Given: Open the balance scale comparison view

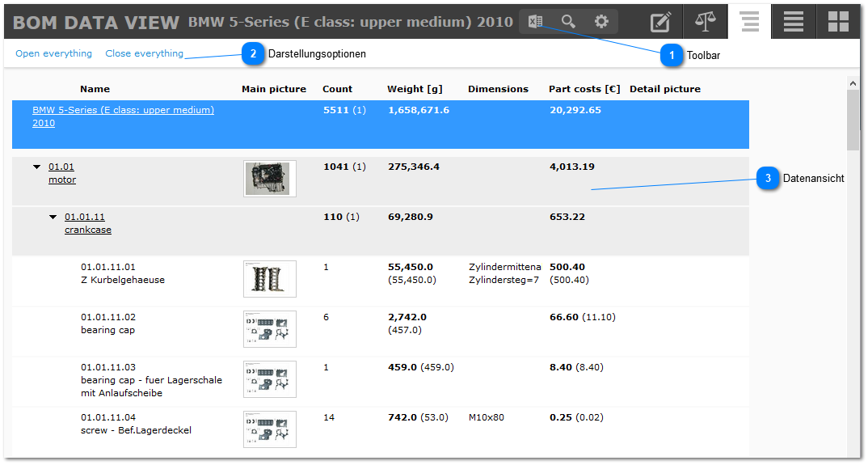Looking at the screenshot, I should coord(705,22).
